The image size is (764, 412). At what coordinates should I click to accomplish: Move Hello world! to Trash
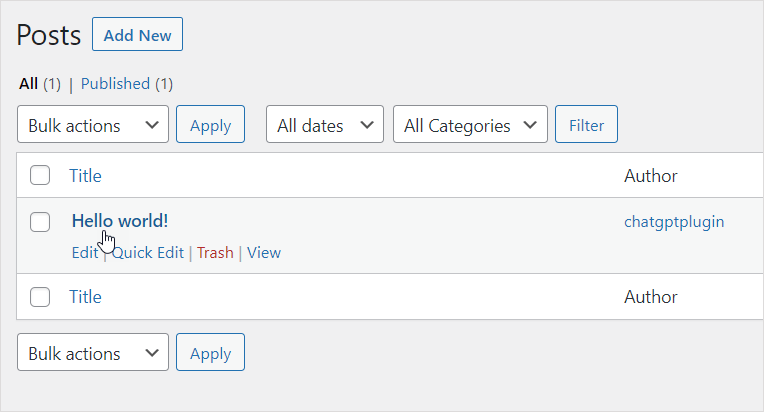click(x=215, y=253)
